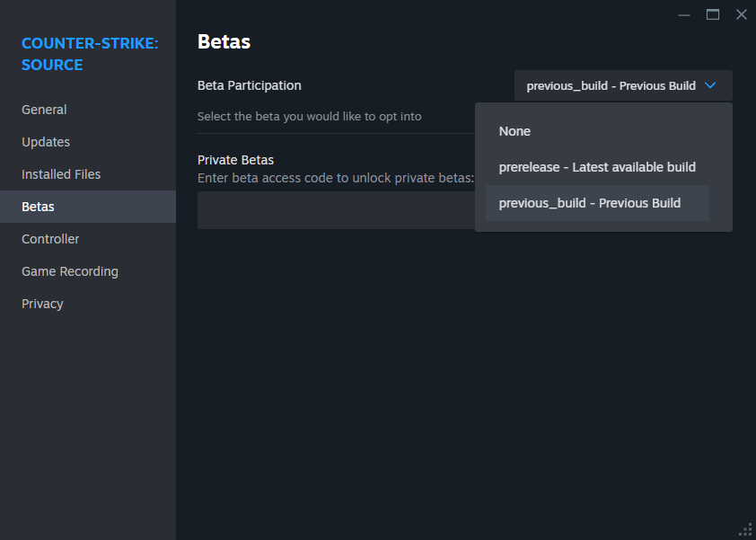The width and height of the screenshot is (756, 540).
Task: Choose None from the beta list
Action: point(597,131)
